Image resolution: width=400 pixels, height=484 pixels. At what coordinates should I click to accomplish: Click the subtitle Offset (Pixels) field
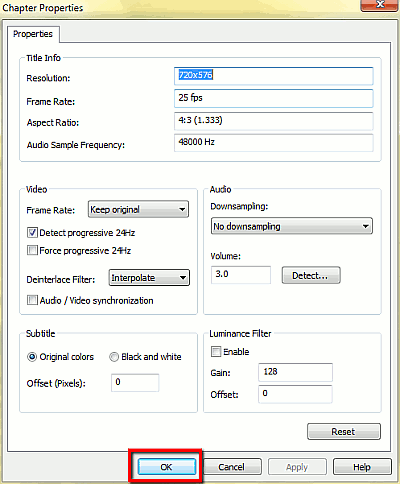point(135,383)
